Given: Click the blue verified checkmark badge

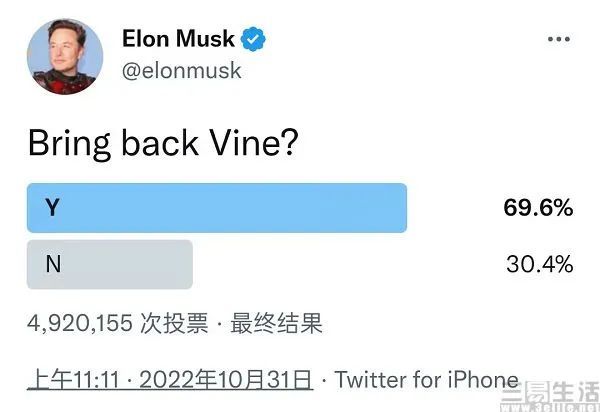Looking at the screenshot, I should [255, 40].
